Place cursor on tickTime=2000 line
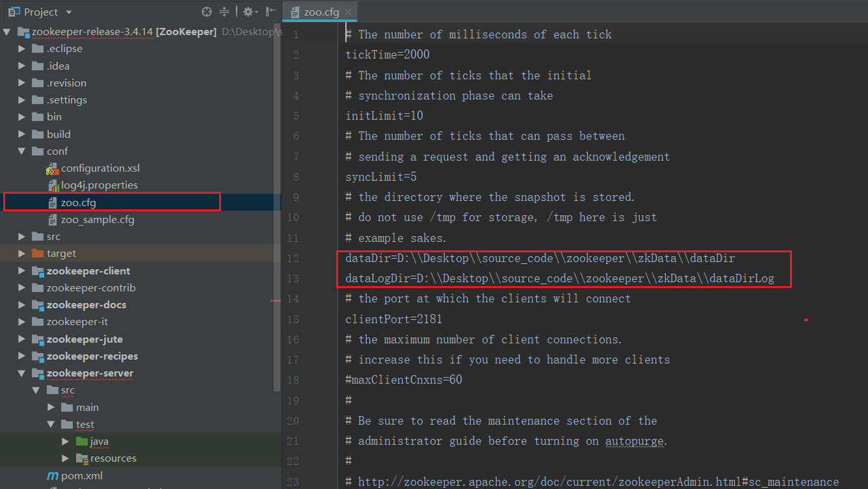Viewport: 868px width, 489px height. coord(388,55)
